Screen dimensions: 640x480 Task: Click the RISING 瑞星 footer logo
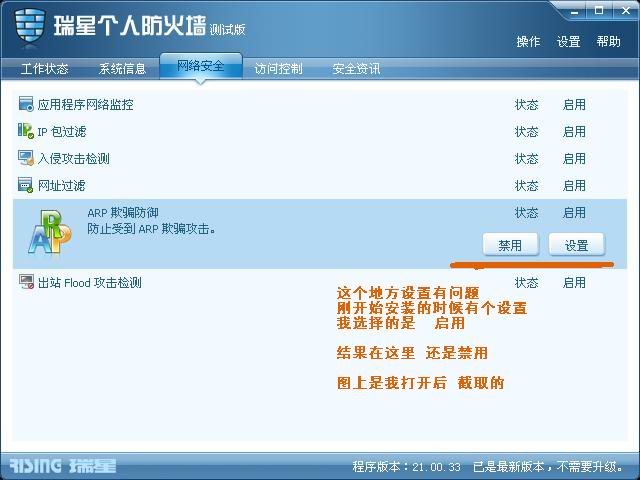pyautogui.click(x=62, y=466)
